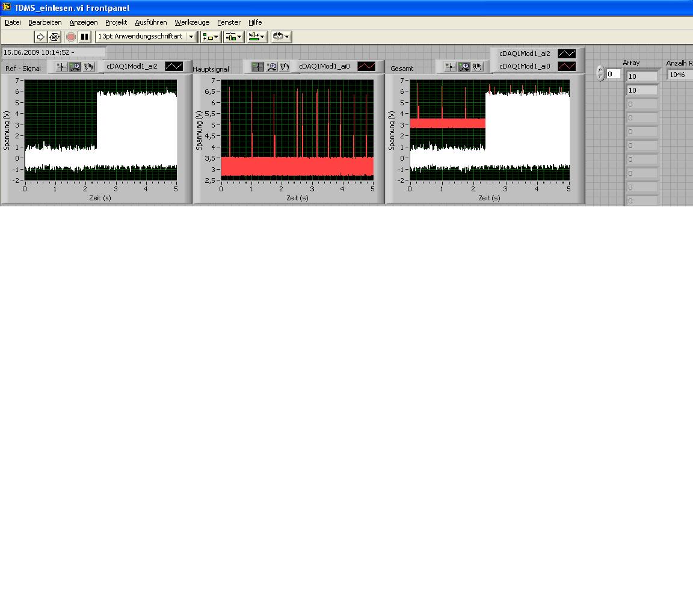Open the Anzeigen menu
Image resolution: width=693 pixels, height=616 pixels.
click(x=84, y=22)
